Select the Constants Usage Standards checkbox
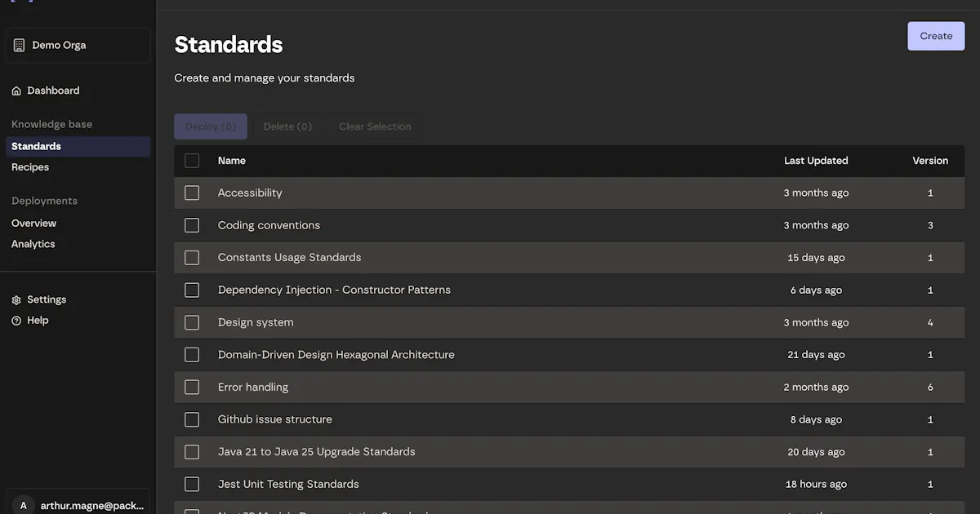Image resolution: width=980 pixels, height=514 pixels. tap(192, 257)
